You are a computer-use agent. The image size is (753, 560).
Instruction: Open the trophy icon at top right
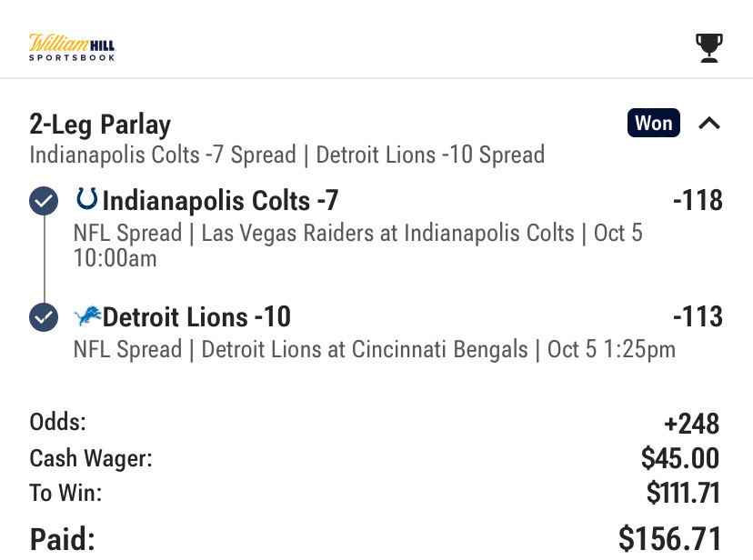pyautogui.click(x=708, y=48)
